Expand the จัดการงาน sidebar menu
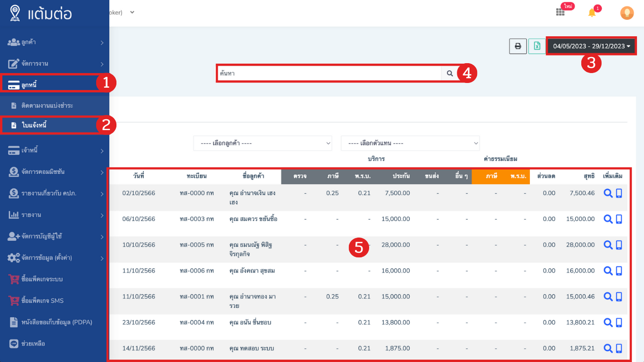The width and height of the screenshot is (644, 362). [x=55, y=64]
